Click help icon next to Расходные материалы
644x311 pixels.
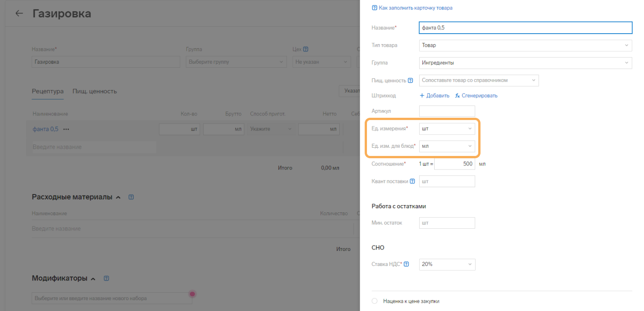point(131,197)
